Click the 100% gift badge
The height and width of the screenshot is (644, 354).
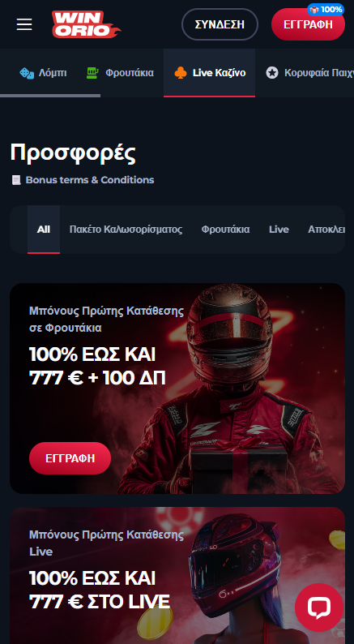coord(326,10)
